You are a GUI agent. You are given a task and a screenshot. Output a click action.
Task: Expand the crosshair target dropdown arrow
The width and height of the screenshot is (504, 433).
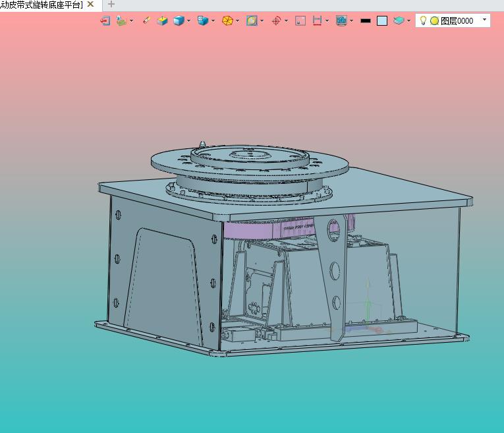286,21
